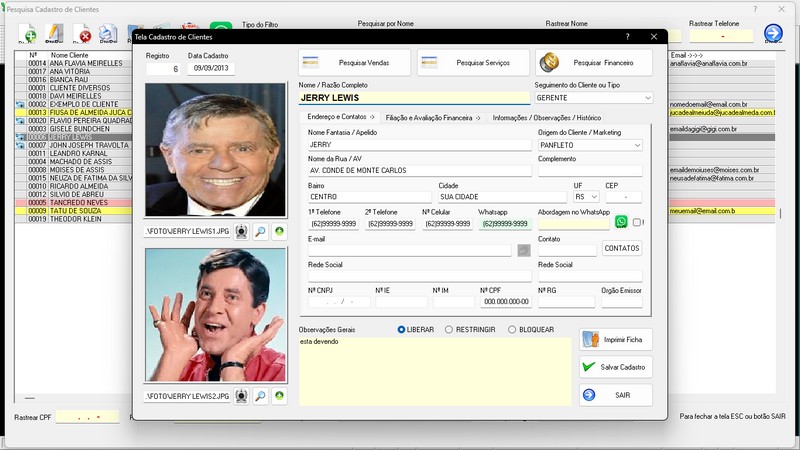Add photo green plus for JERRY LEWIS2.JPG

click(279, 396)
